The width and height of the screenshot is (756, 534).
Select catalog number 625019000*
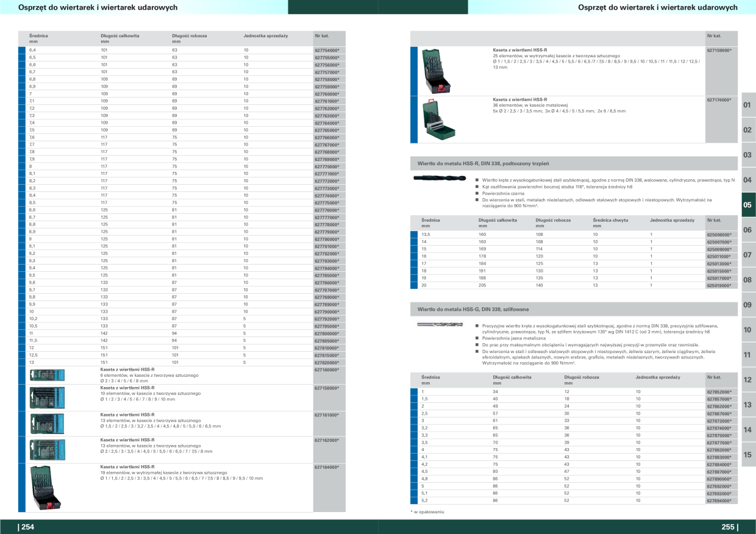click(x=719, y=285)
